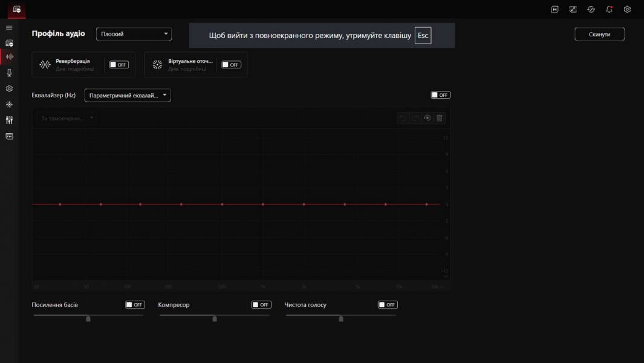Click the equalizer reset icon beside the trash
Viewport: 644px width, 363px height.
(x=427, y=118)
